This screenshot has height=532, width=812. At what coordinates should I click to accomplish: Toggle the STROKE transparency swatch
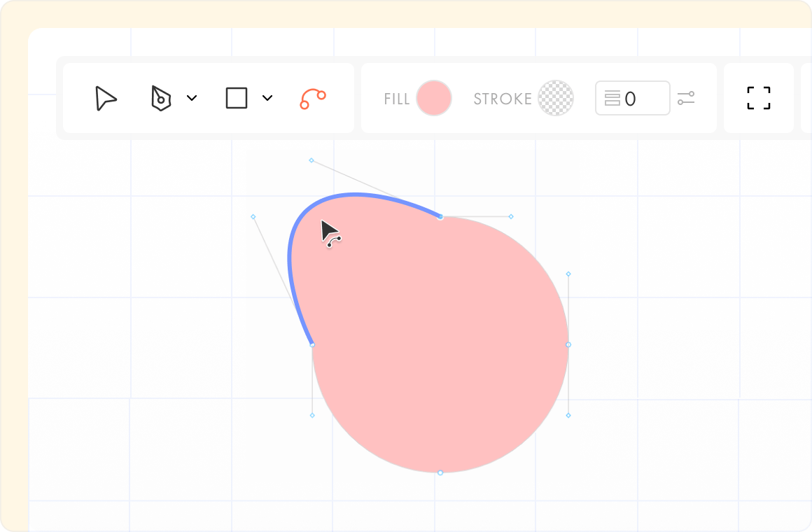tap(556, 98)
